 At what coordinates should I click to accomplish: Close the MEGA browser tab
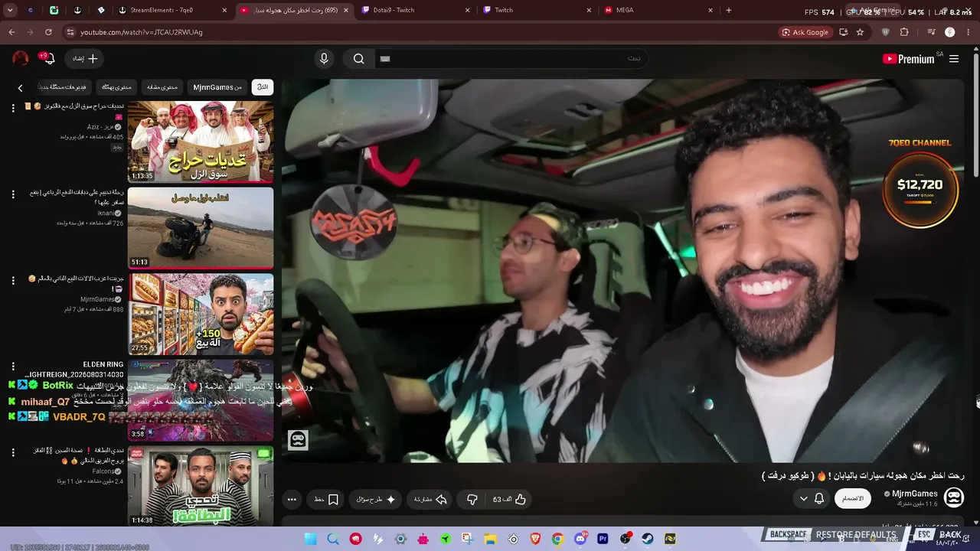[710, 10]
